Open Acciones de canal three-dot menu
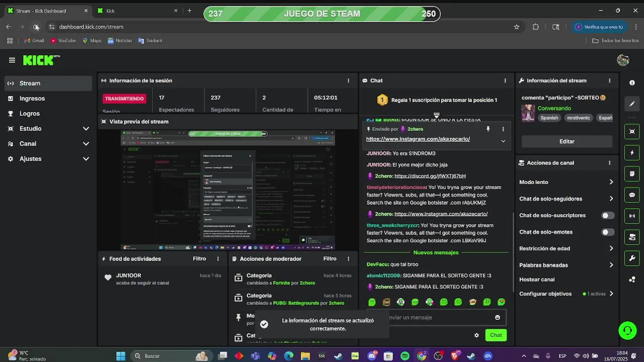The image size is (644, 362). 609,163
